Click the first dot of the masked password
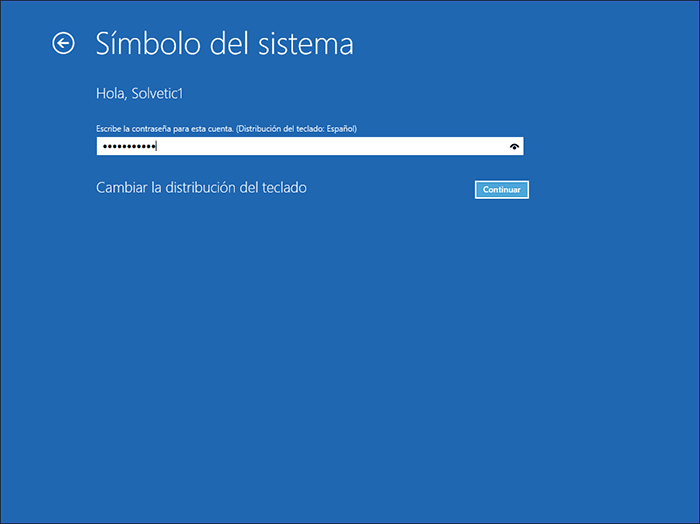 [x=102, y=147]
